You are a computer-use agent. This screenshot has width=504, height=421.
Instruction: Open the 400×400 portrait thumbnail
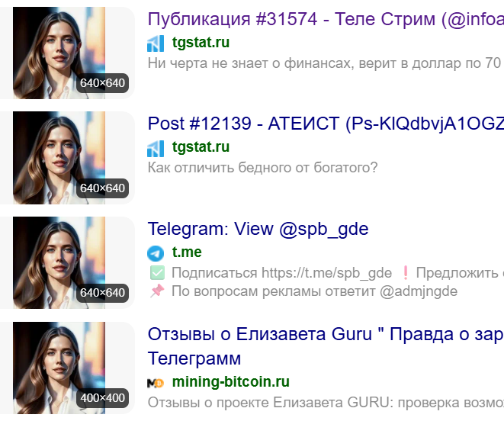coord(59,368)
